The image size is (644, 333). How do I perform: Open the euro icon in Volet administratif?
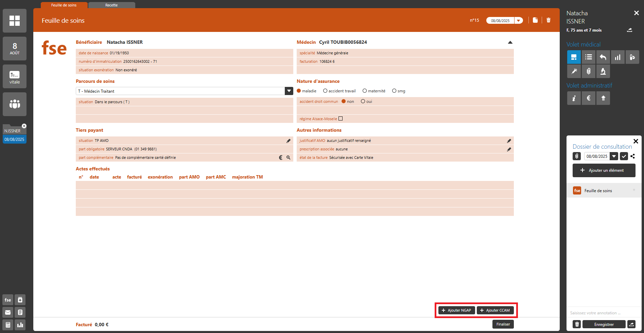(x=589, y=98)
